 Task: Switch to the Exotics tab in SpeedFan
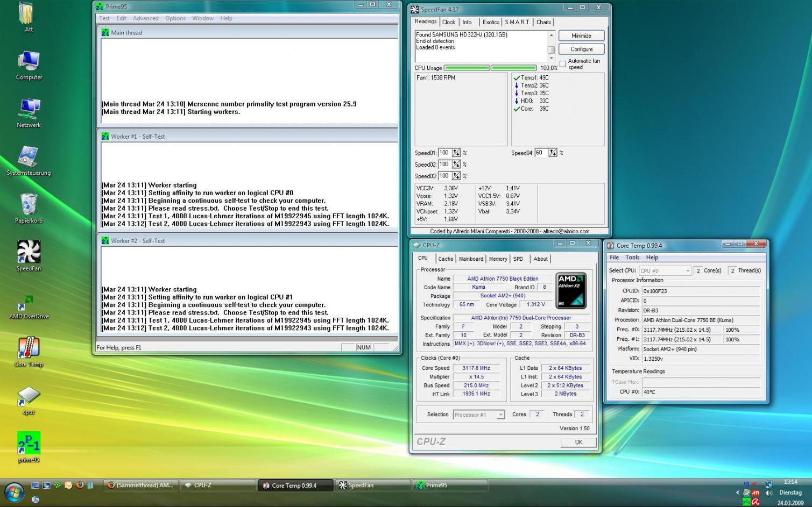[491, 22]
